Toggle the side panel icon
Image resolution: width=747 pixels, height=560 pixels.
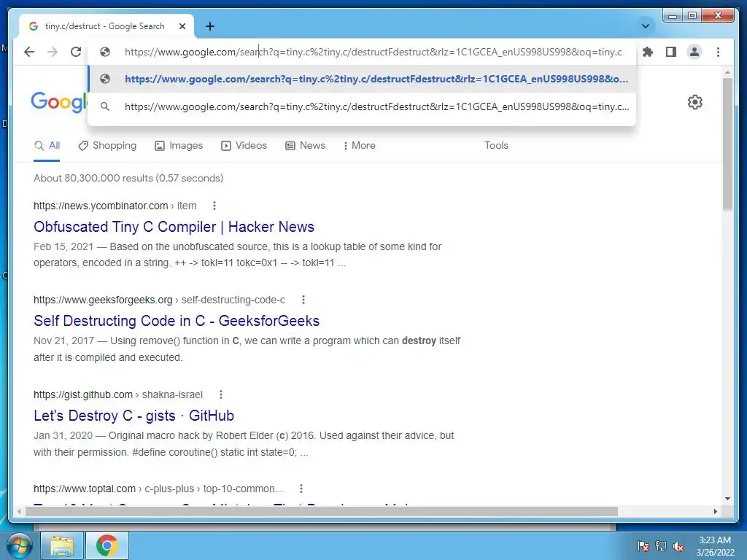tap(671, 52)
